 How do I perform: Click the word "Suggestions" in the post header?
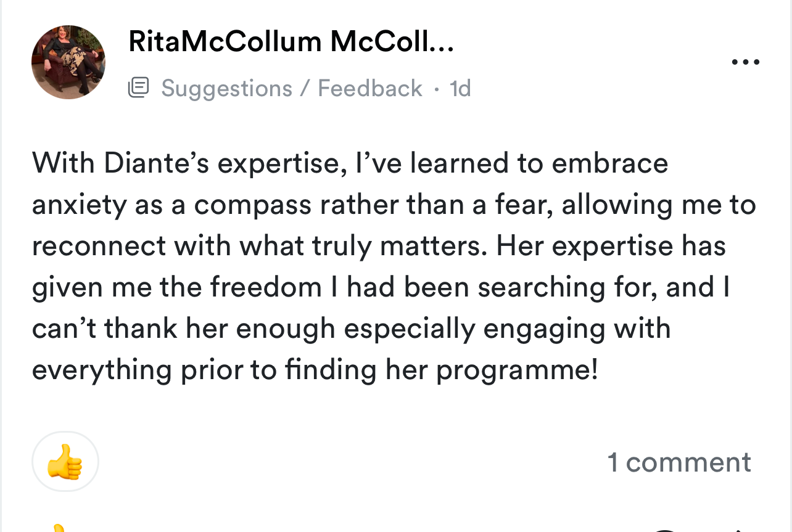pos(226,88)
